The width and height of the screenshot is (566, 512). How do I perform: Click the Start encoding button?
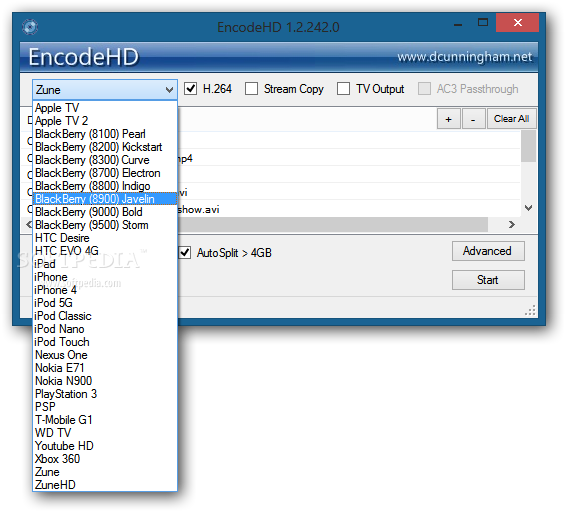pyautogui.click(x=488, y=280)
